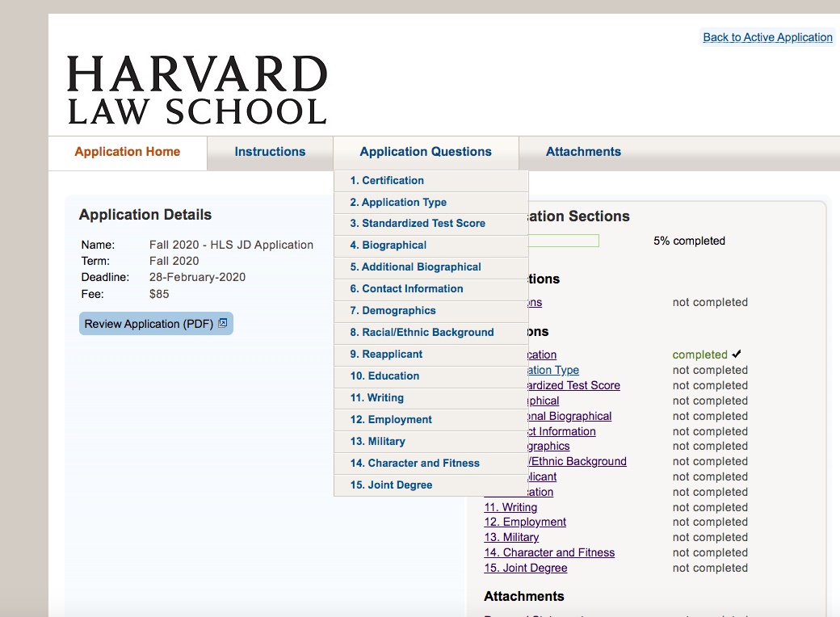Select 12. Employment from the dropdown menu
Screen dimensions: 840x617
430,420
